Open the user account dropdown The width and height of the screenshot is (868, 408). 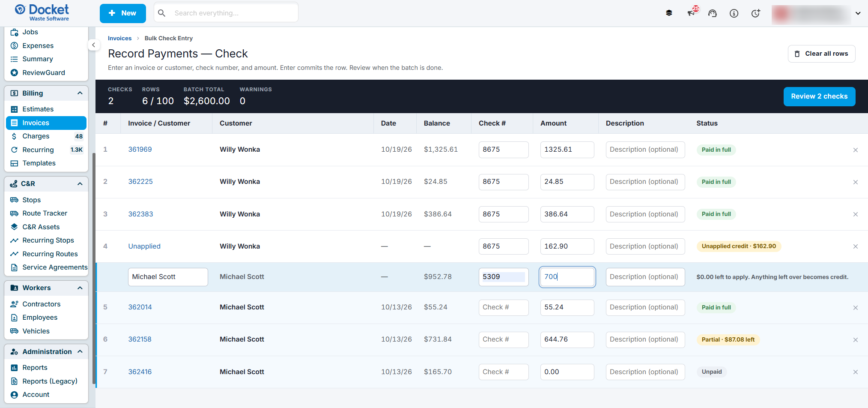pos(858,13)
